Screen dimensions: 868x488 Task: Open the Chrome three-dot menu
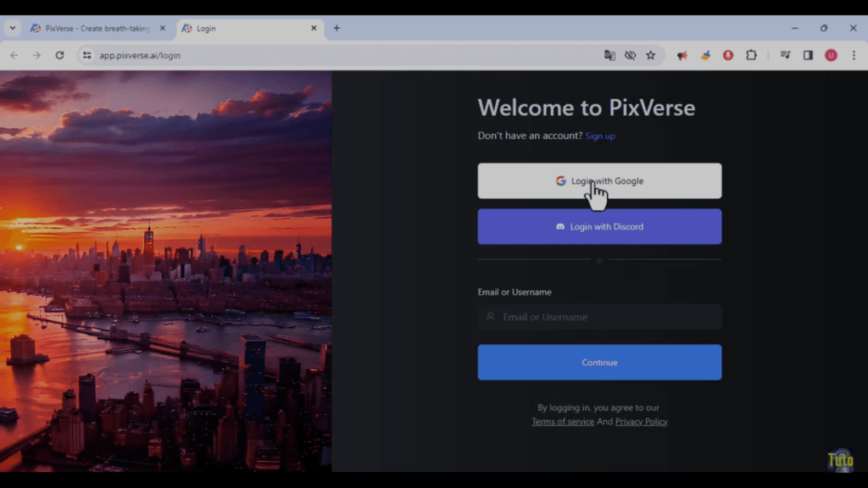[854, 54]
